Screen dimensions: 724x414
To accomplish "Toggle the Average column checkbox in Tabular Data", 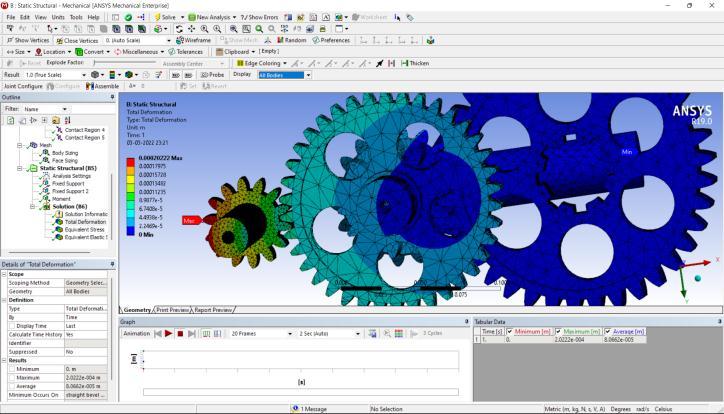I will click(x=608, y=331).
